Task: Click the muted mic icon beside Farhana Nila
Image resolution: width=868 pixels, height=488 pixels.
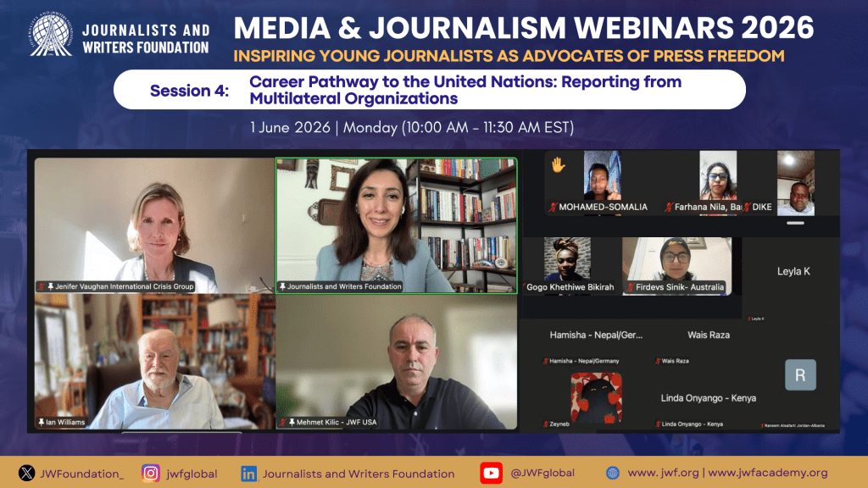Action: pyautogui.click(x=669, y=207)
